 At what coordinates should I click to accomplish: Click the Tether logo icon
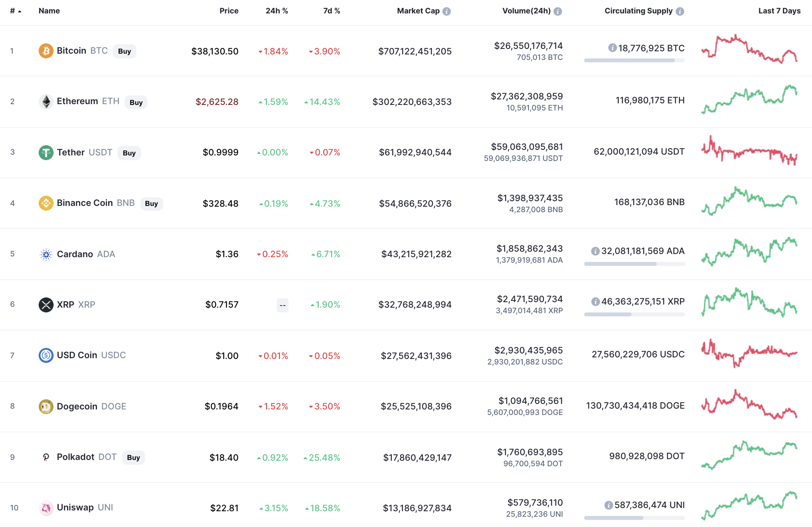[46, 153]
